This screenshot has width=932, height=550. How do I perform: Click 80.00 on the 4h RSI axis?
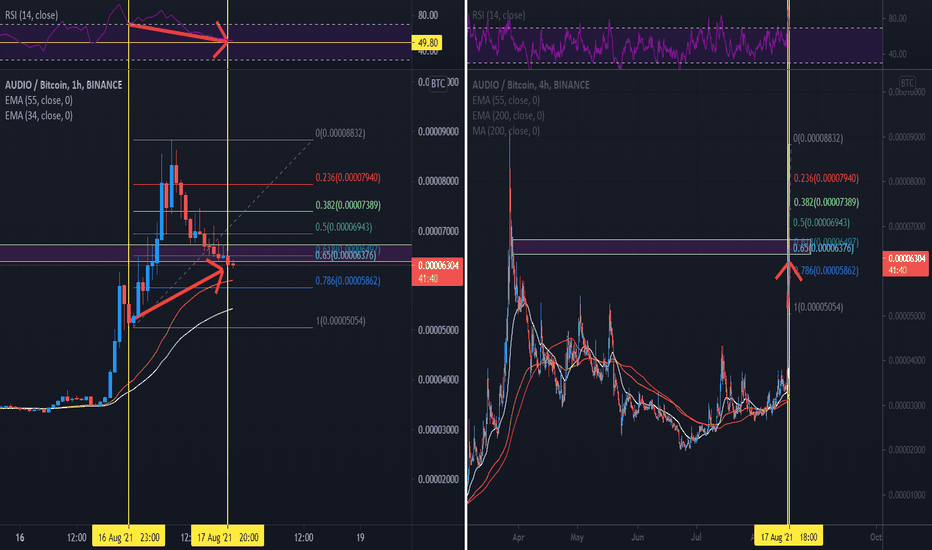coord(898,18)
